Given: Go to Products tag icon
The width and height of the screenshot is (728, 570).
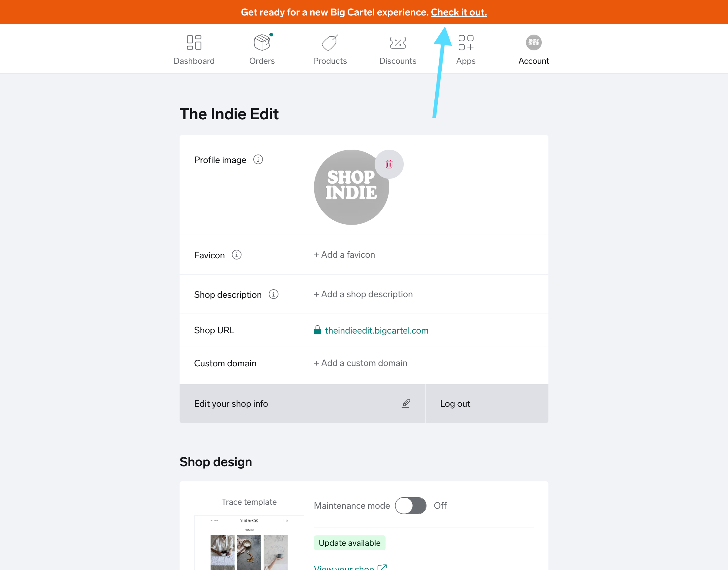Looking at the screenshot, I should pyautogui.click(x=329, y=42).
